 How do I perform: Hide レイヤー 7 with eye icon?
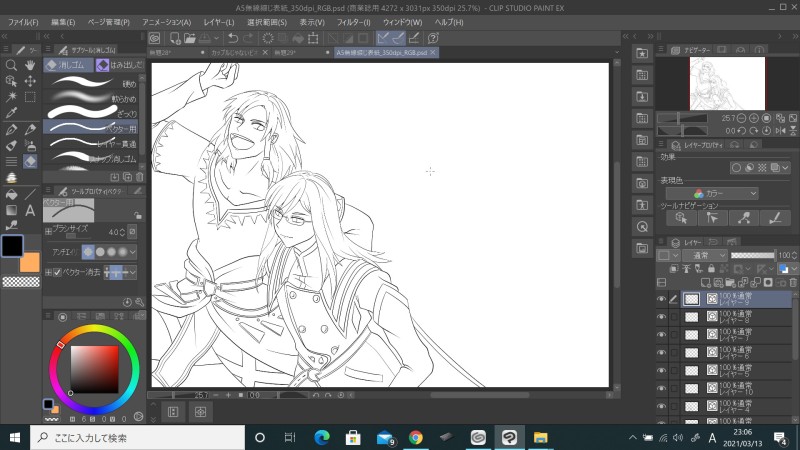[x=661, y=335]
